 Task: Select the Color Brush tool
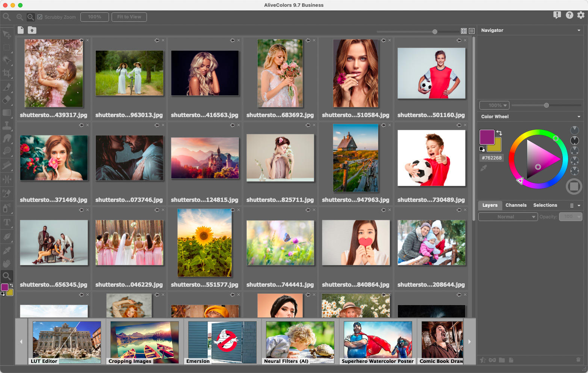[x=7, y=87]
